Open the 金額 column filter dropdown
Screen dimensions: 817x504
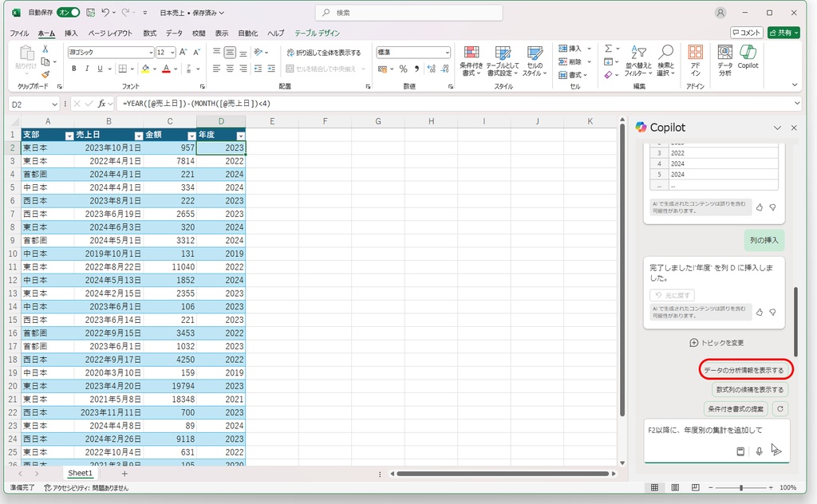(x=191, y=136)
